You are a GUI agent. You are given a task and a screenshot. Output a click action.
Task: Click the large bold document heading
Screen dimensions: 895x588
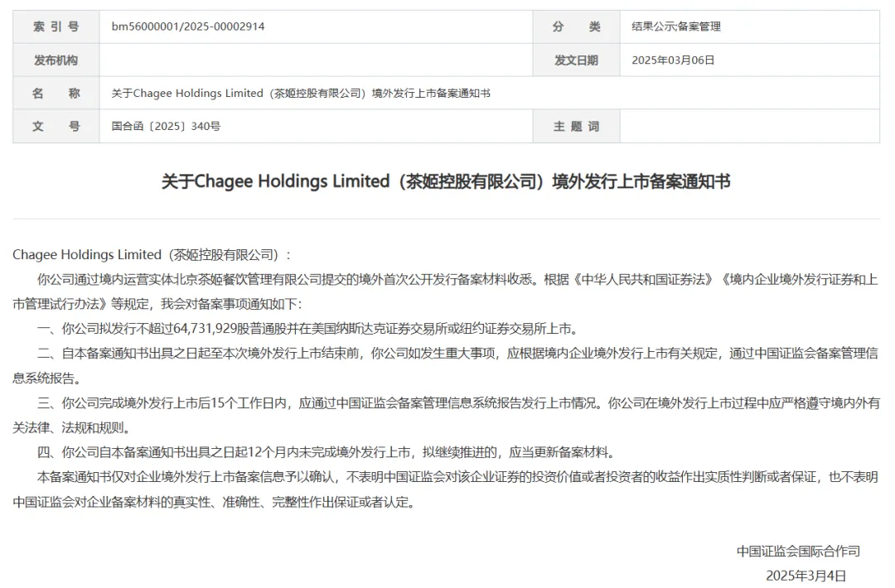446,181
